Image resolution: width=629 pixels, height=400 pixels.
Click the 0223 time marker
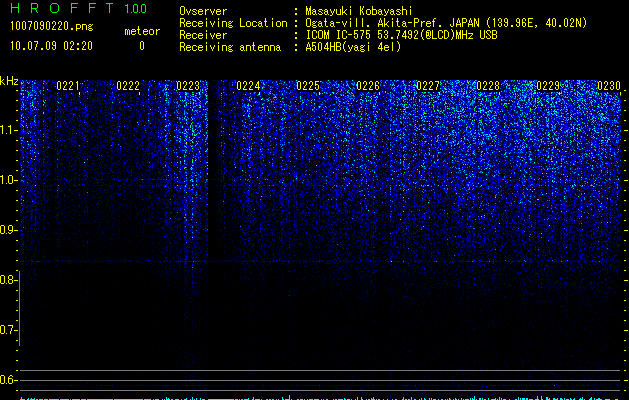[x=188, y=86]
